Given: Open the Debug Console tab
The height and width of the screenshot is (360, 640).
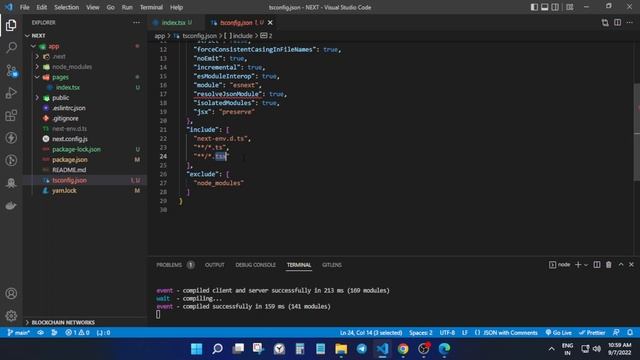Looking at the screenshot, I should 256,264.
